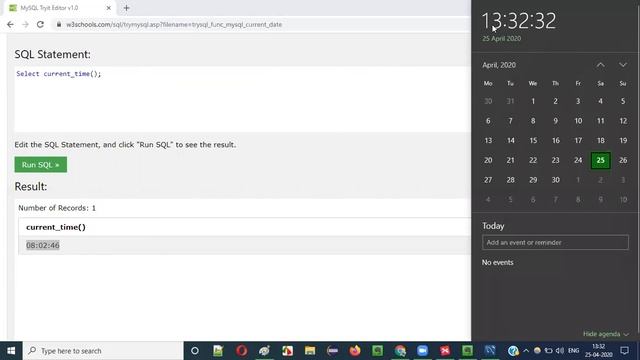
Task: Launch Firefox from the taskbar
Action: click(355, 351)
